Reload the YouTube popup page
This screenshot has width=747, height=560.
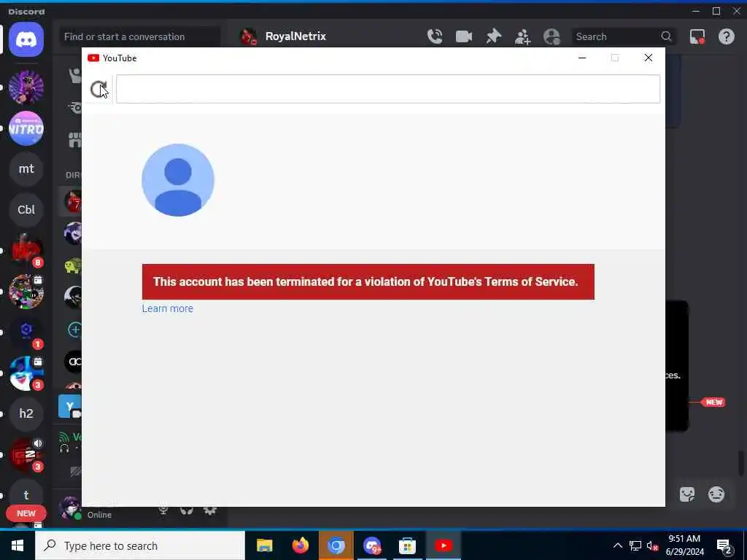click(98, 89)
